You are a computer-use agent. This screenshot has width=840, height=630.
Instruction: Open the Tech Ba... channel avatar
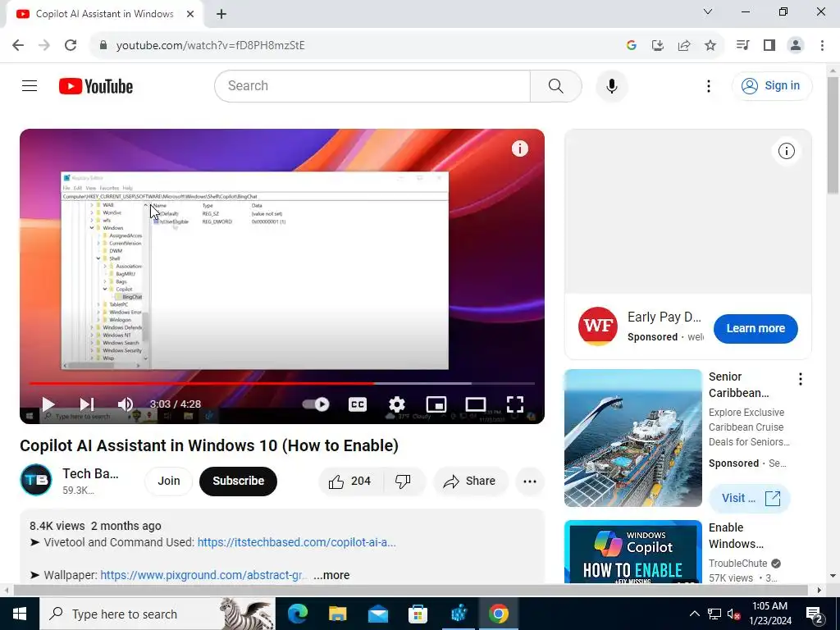pos(36,480)
